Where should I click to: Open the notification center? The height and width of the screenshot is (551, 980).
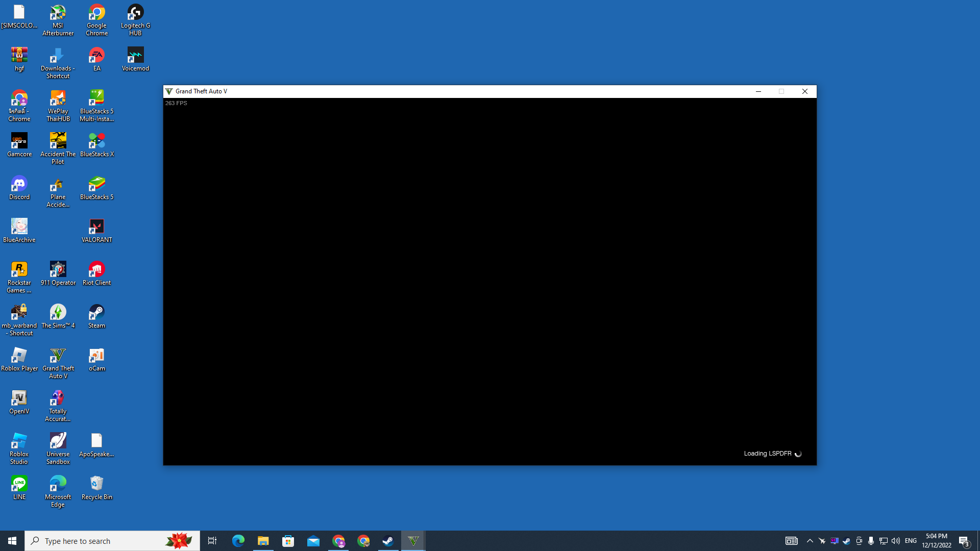[x=964, y=541]
